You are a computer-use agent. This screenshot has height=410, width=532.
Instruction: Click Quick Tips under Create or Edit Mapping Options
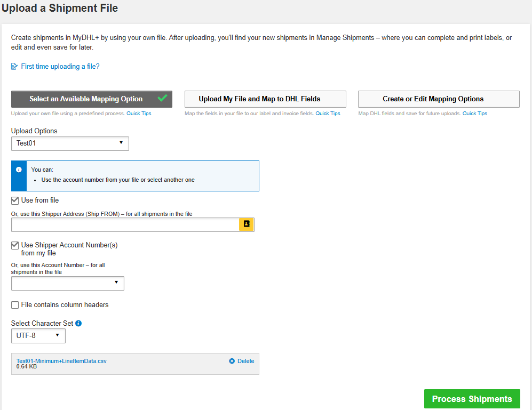[x=474, y=114]
